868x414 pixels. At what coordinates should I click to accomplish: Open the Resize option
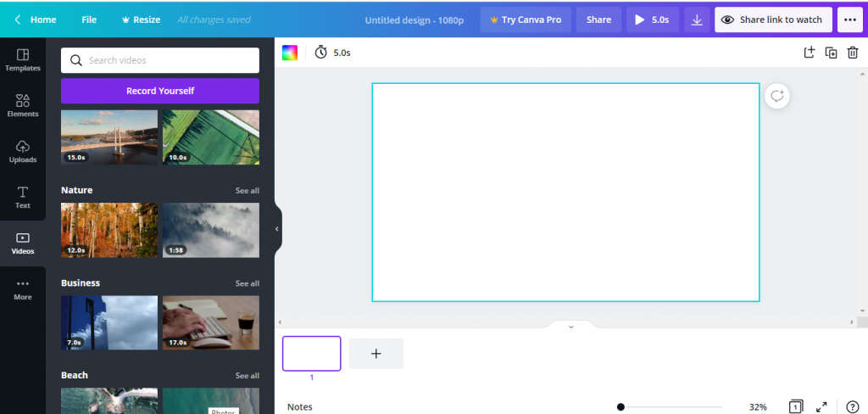pos(142,20)
